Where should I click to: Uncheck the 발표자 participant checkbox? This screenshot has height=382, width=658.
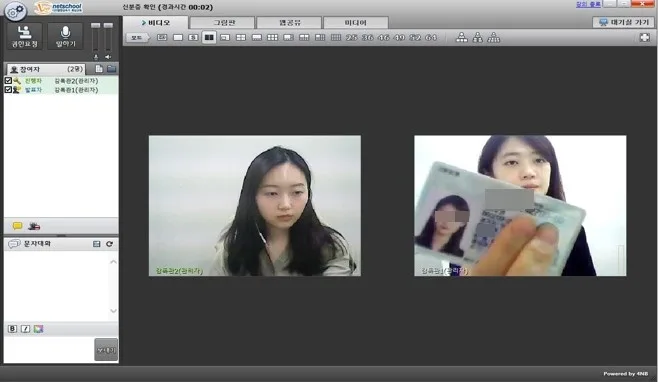point(8,90)
